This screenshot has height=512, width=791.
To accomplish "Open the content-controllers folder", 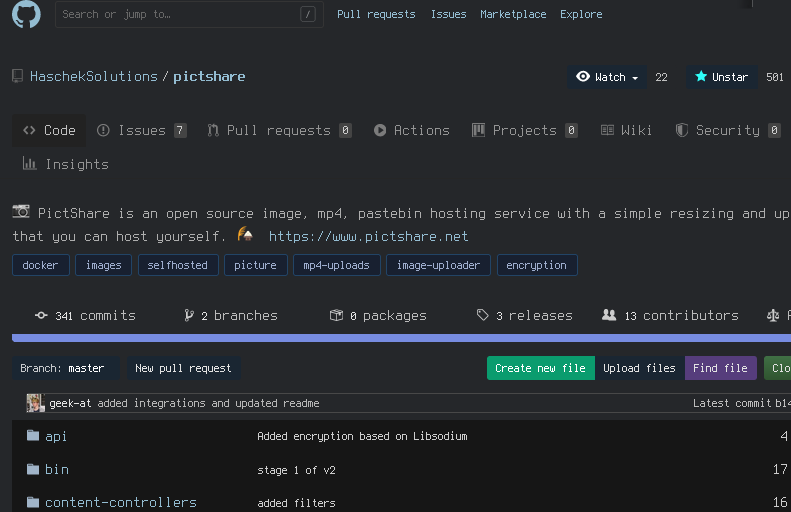I will point(120,502).
